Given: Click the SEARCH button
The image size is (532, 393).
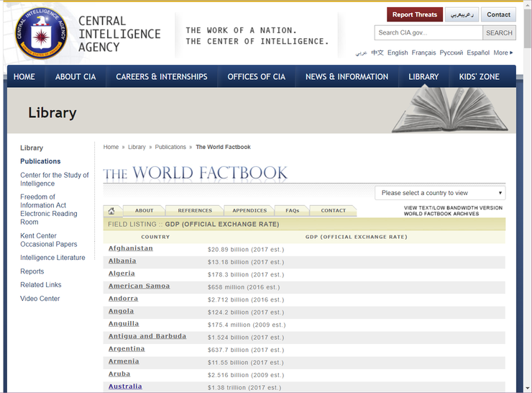Looking at the screenshot, I should click(x=499, y=32).
